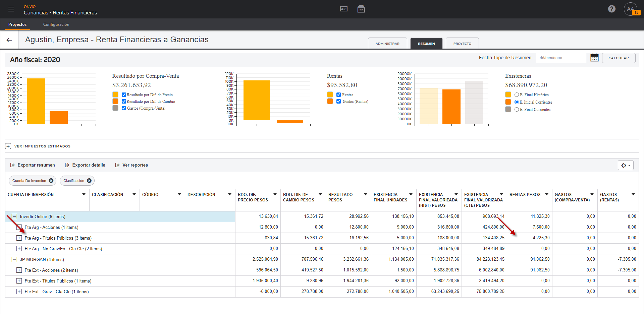Toggle Gastos (Compra-Venta) checkbox
Screen dimensions: 644x314
[124, 108]
